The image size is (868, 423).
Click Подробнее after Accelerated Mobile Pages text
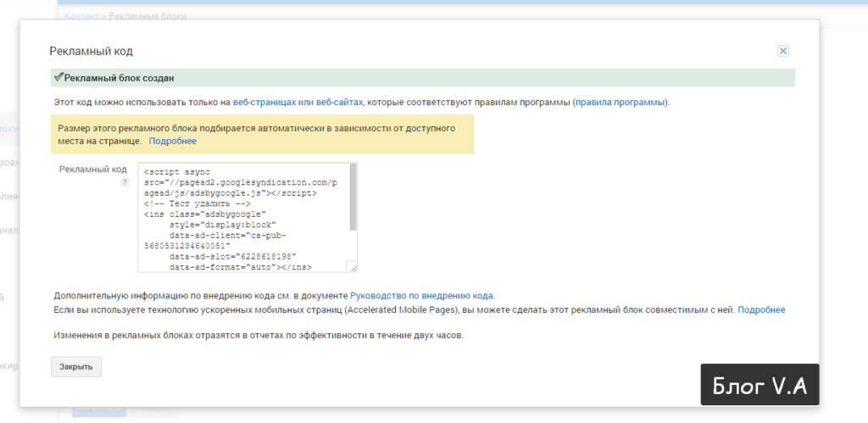pos(761,310)
